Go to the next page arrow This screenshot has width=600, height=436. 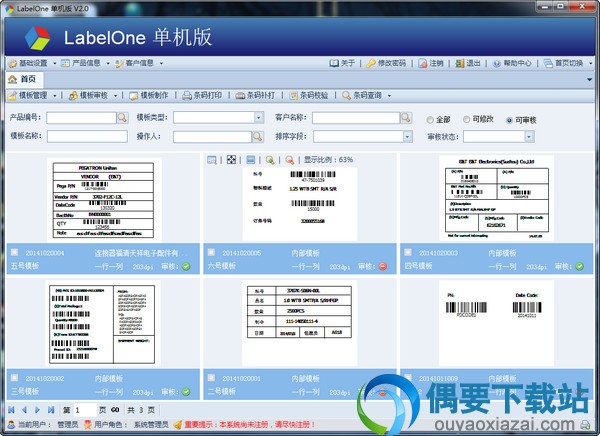coord(38,410)
